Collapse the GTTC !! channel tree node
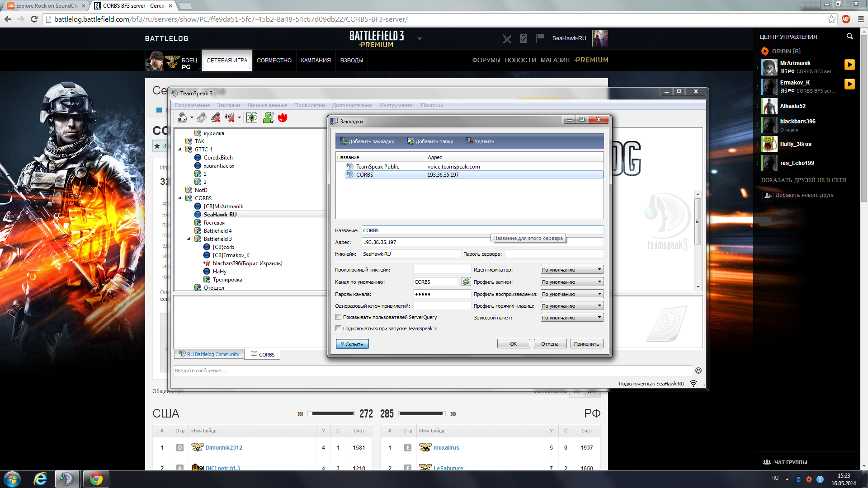 [x=180, y=150]
